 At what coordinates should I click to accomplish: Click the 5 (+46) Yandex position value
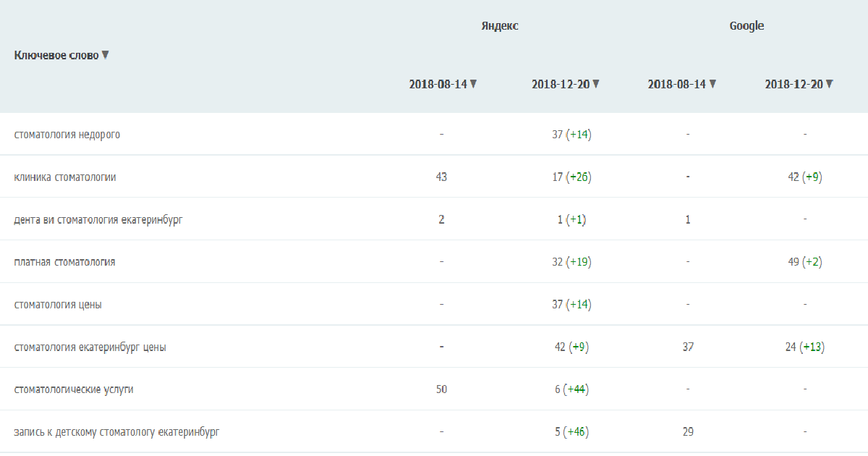click(x=571, y=432)
